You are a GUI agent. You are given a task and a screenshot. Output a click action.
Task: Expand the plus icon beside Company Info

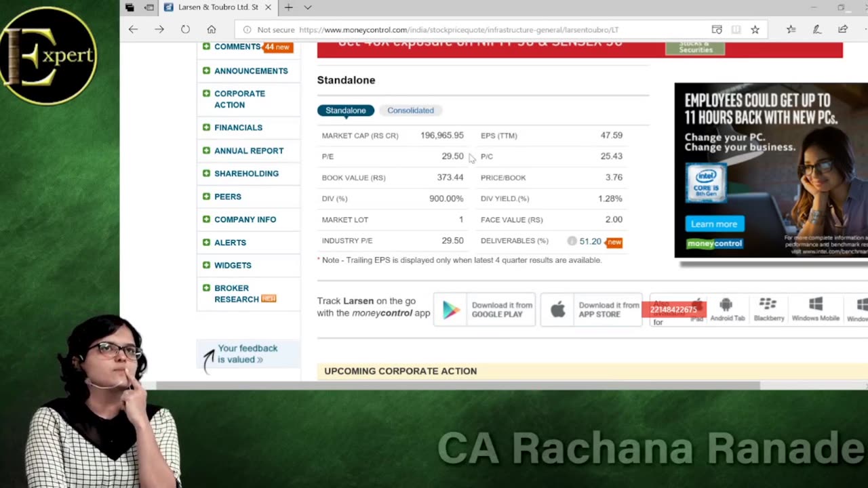pos(206,220)
